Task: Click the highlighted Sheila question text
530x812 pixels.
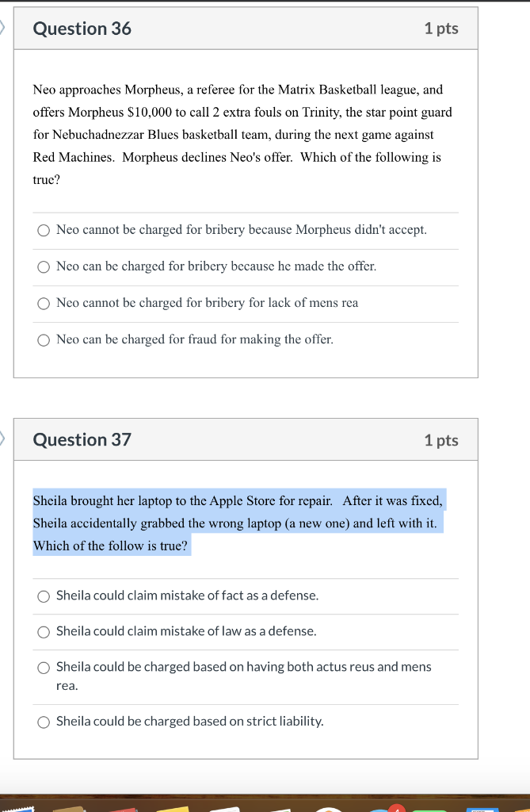Action: point(238,523)
